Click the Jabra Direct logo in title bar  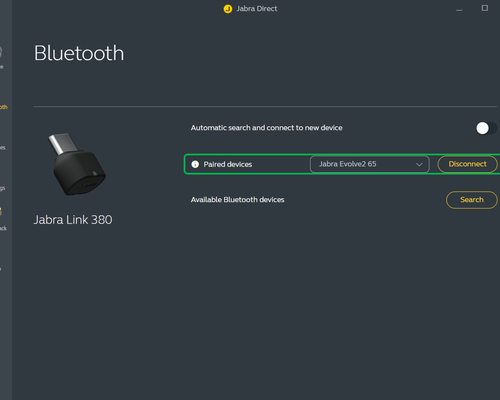(x=228, y=9)
